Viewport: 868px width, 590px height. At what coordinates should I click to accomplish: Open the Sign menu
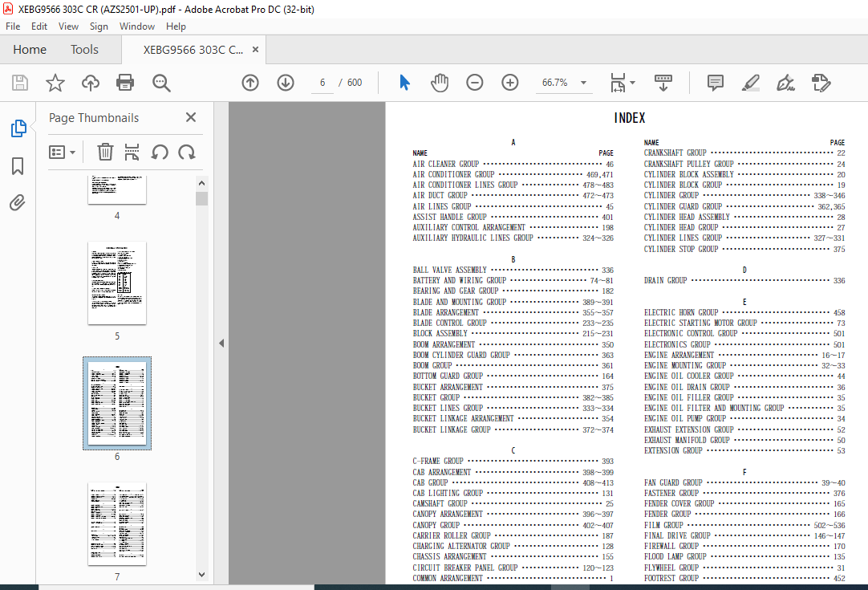99,26
